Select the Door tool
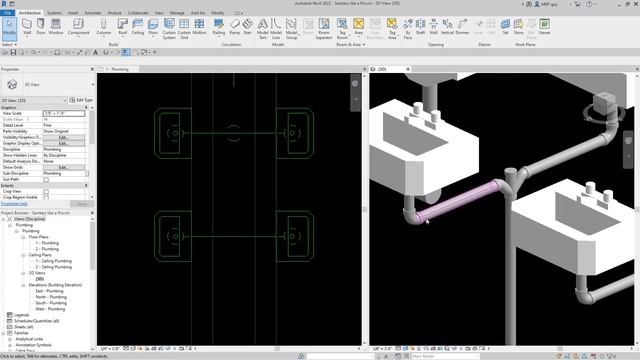Viewport: 640px width, 360px height. [41, 27]
